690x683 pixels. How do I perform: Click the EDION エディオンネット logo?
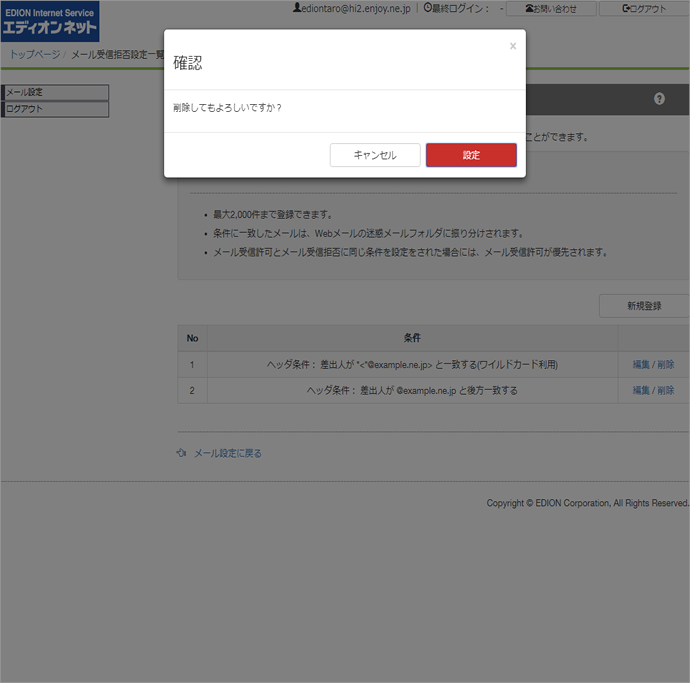pos(50,22)
